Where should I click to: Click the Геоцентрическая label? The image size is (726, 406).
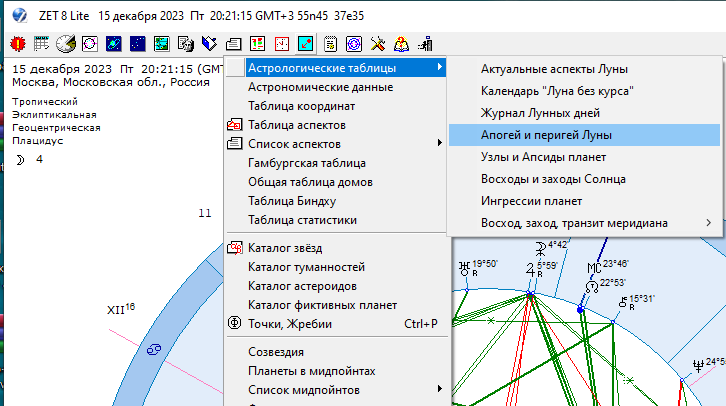click(56, 128)
